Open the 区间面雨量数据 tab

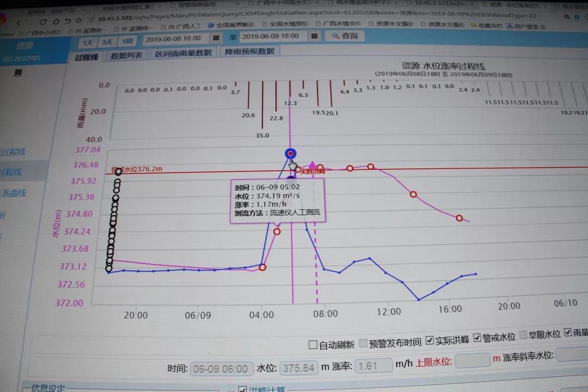pos(183,53)
